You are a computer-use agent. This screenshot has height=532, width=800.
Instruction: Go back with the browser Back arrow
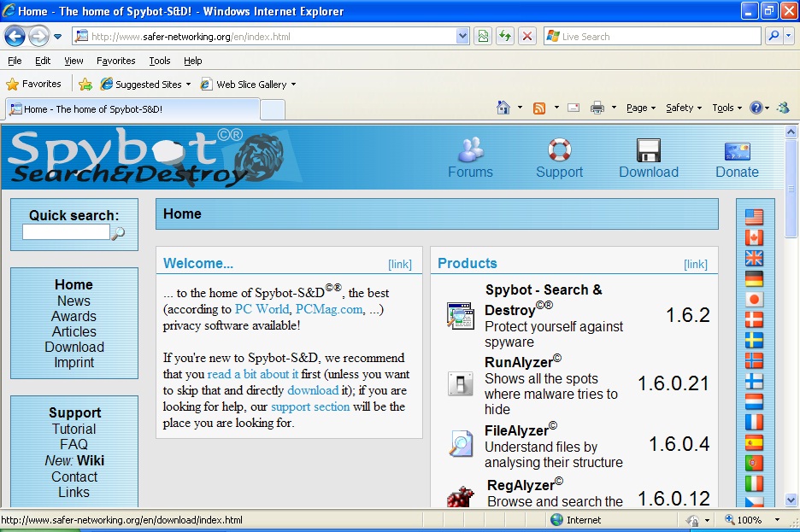pos(15,36)
